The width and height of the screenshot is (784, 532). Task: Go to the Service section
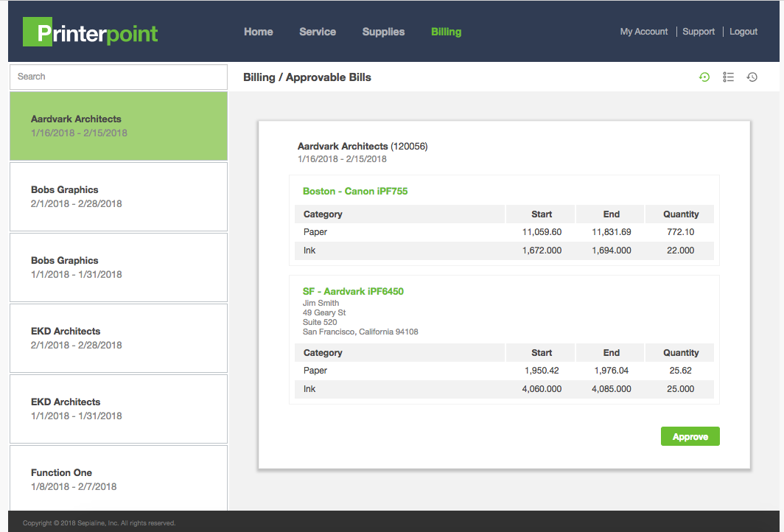[318, 32]
